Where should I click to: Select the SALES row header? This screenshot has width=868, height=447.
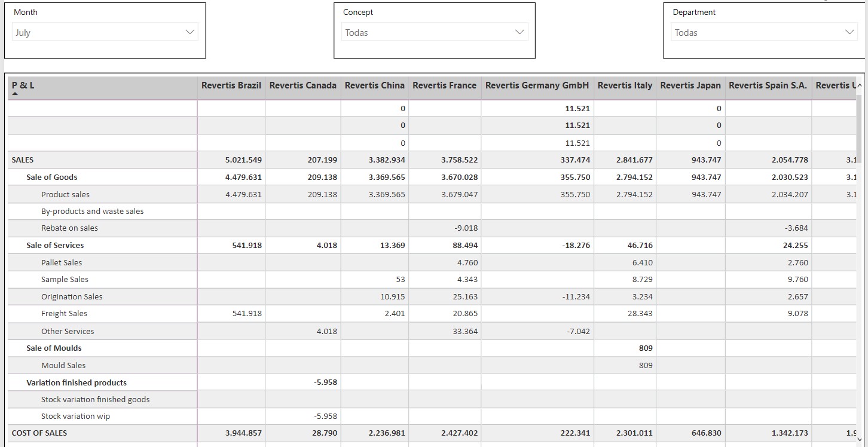(23, 160)
